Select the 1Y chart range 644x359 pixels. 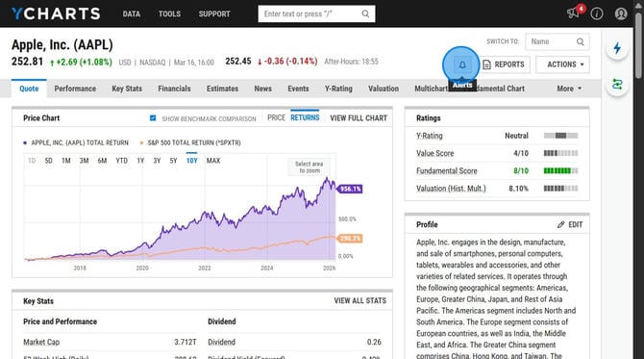click(140, 161)
